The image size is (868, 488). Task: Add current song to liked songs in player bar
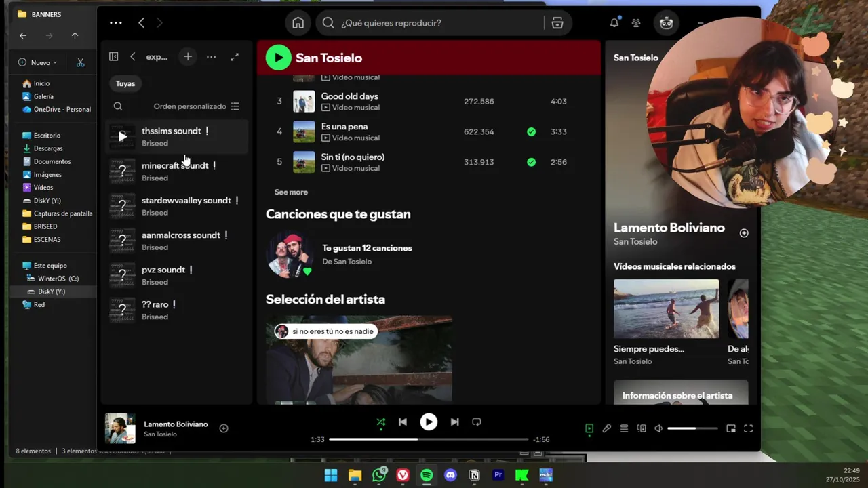[x=224, y=428]
